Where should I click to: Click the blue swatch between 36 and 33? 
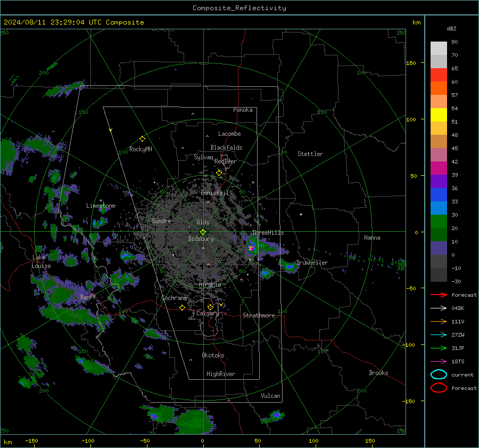[x=439, y=195]
